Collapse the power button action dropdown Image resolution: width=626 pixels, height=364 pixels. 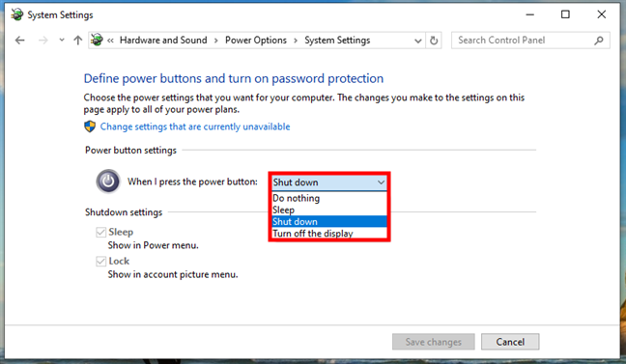point(329,182)
